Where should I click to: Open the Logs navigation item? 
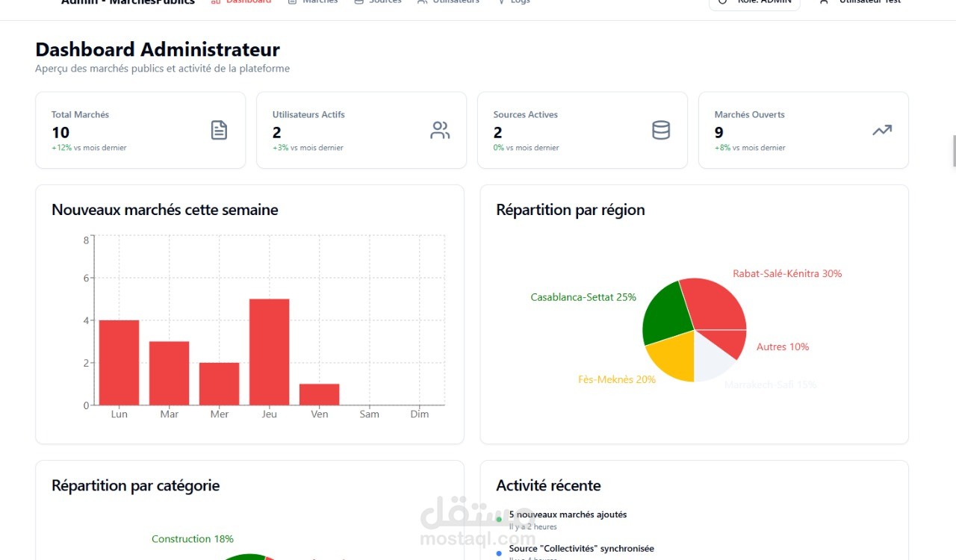(514, 1)
